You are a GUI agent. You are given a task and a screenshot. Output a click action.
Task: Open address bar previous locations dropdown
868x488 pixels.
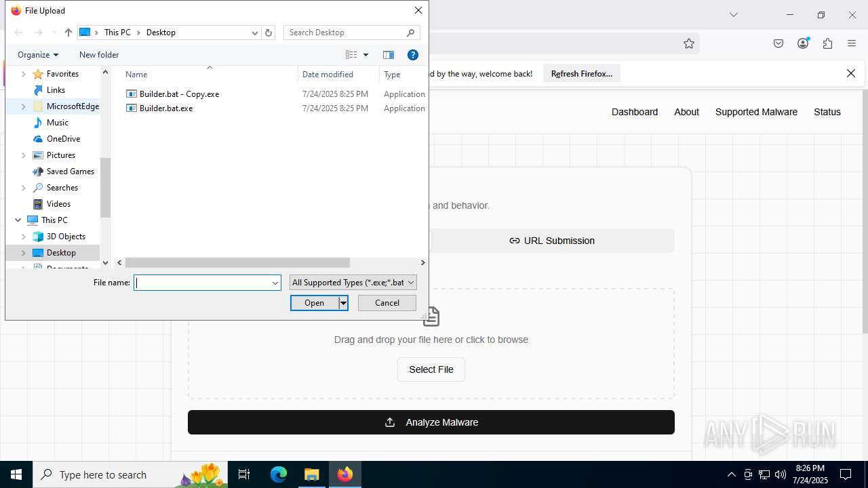(255, 33)
